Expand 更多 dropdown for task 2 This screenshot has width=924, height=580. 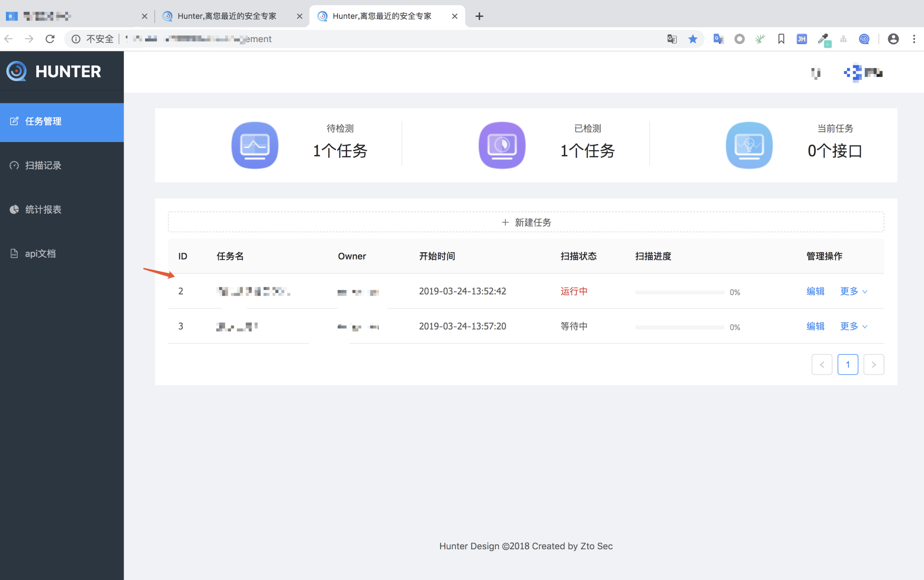(x=853, y=291)
